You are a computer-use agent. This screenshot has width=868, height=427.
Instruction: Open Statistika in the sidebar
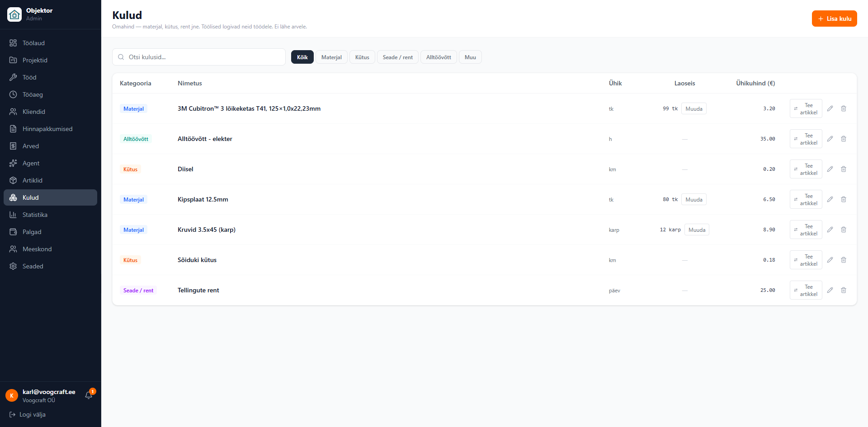(50, 215)
